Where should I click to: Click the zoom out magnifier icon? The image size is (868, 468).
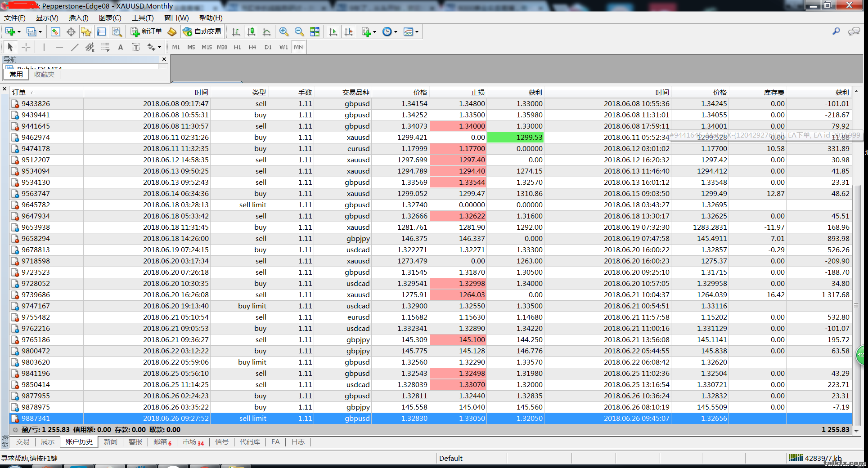pos(299,31)
